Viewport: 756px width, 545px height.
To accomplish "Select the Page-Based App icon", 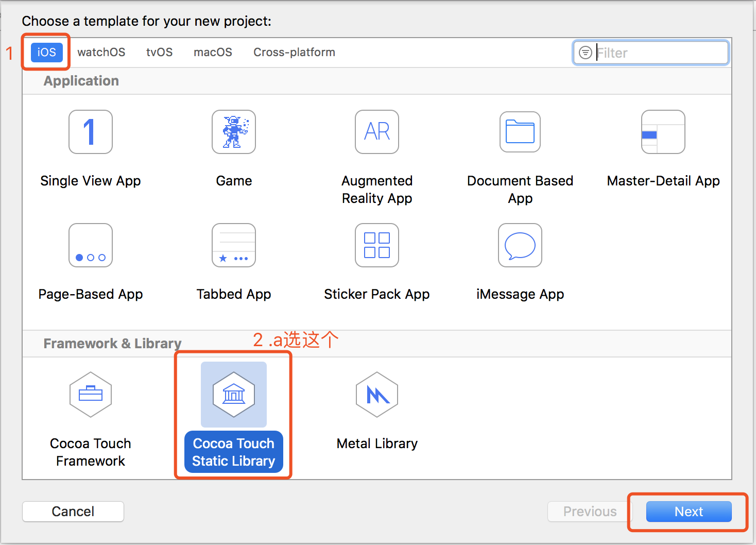I will click(91, 245).
